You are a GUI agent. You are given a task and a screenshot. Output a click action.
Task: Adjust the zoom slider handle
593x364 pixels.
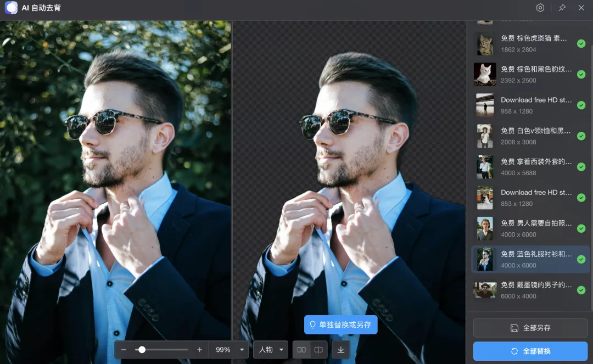click(x=142, y=350)
